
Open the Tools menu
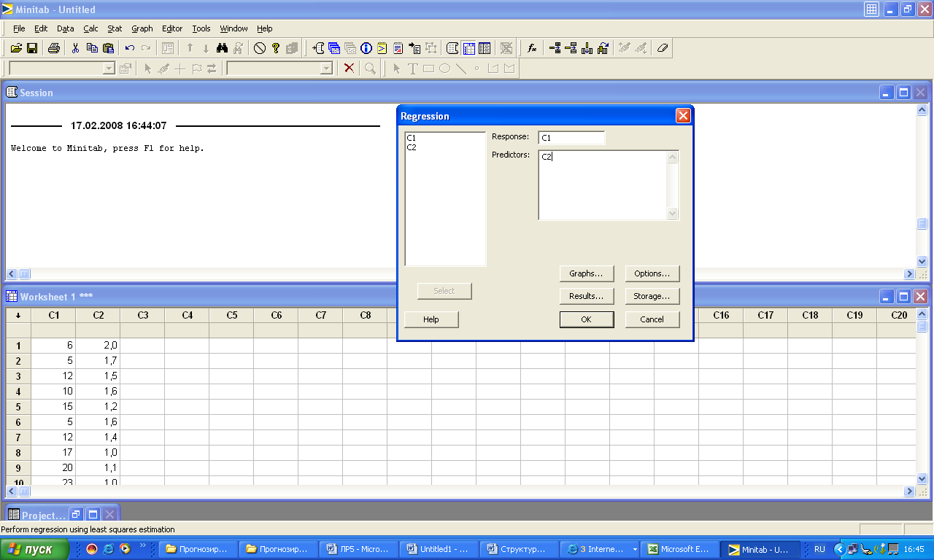201,28
